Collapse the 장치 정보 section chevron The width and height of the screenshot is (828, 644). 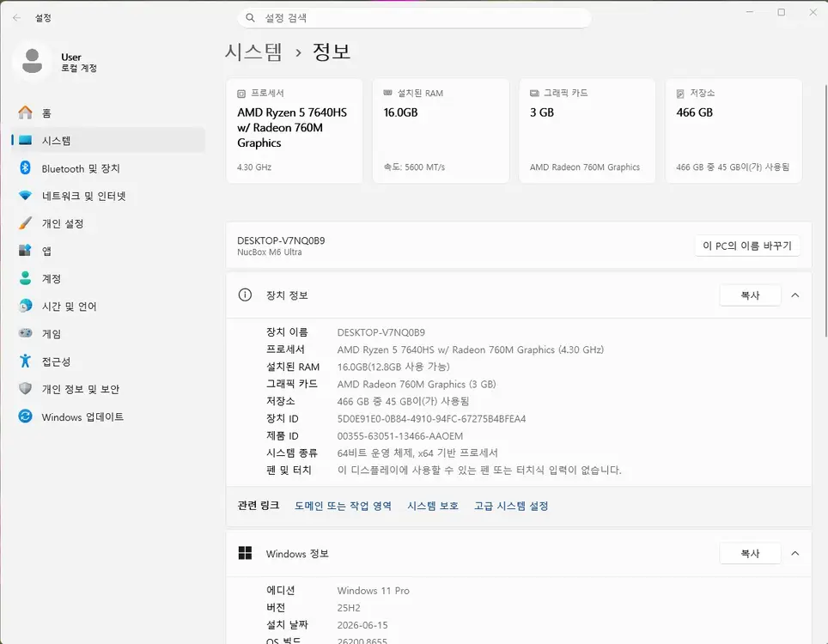tap(795, 295)
